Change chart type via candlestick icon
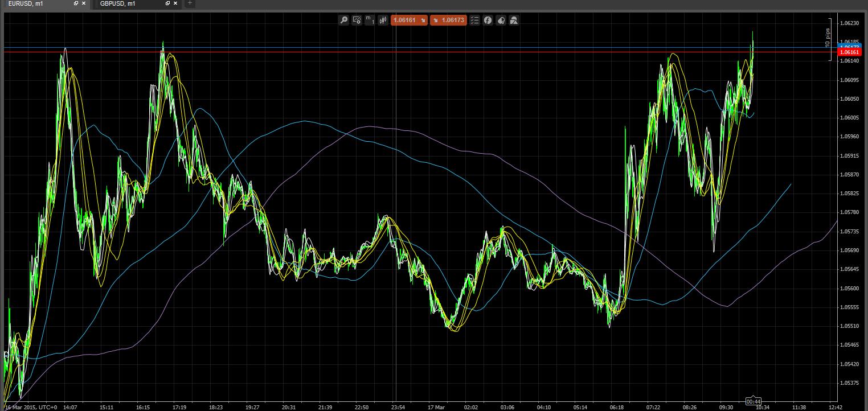The width and height of the screenshot is (868, 411). coord(383,20)
